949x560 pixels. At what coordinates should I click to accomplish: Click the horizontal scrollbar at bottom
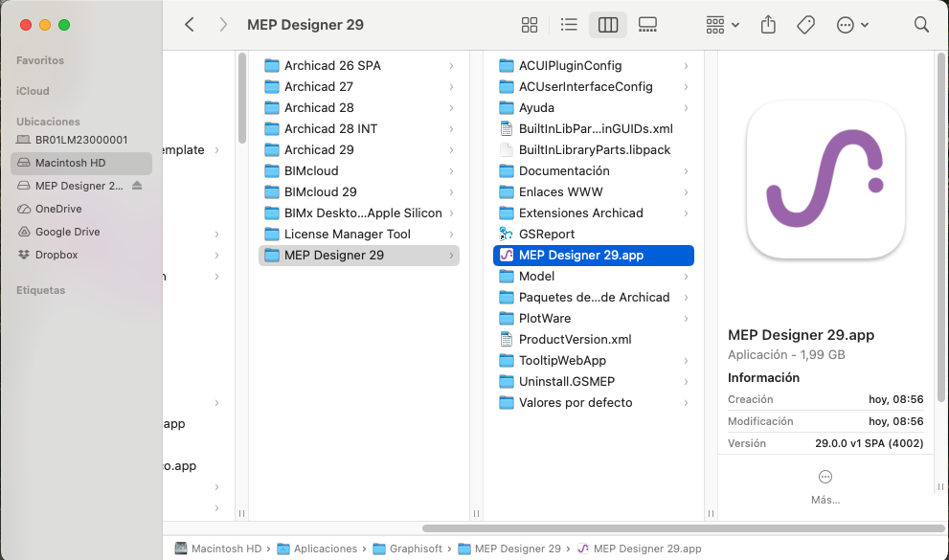[683, 528]
